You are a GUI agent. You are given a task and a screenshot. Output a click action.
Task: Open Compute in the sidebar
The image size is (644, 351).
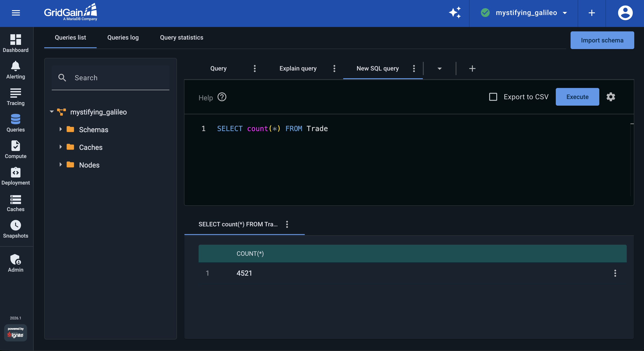coord(15,149)
